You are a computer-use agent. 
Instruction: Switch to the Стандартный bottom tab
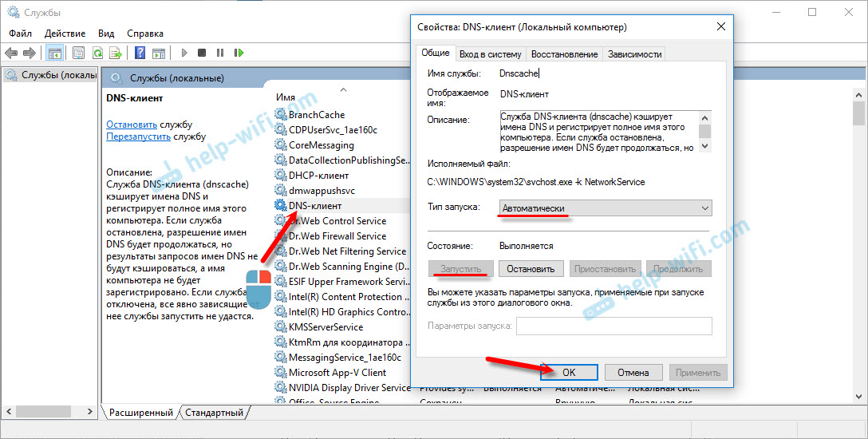coord(214,413)
